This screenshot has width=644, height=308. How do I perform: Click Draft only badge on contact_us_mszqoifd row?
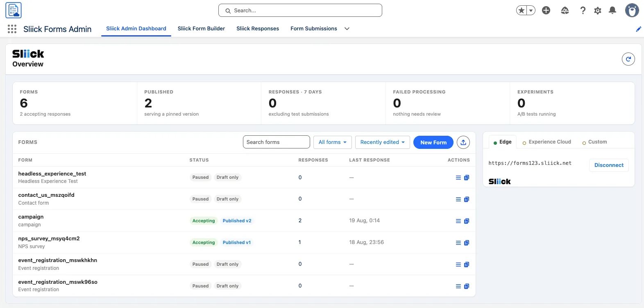[x=227, y=199]
